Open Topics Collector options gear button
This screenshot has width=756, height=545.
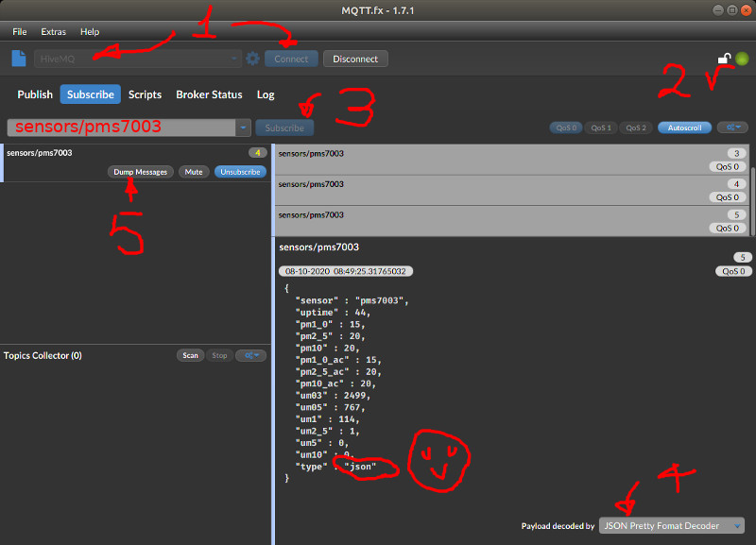[251, 356]
